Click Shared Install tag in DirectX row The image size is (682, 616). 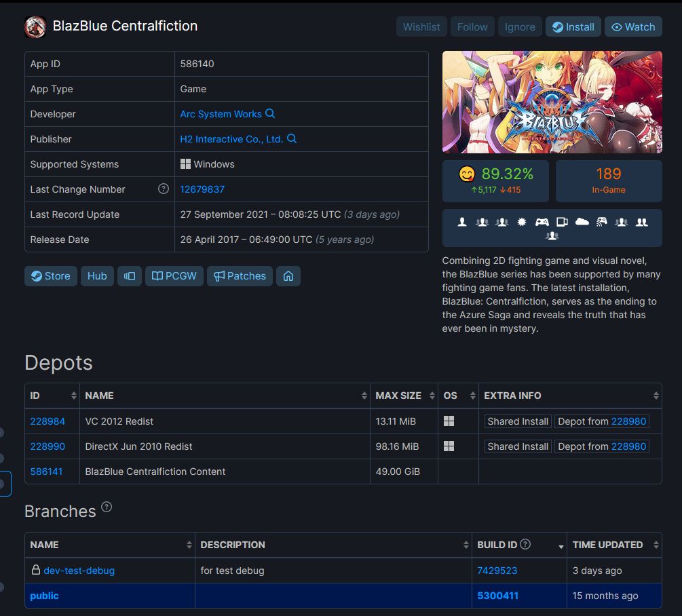tap(518, 446)
